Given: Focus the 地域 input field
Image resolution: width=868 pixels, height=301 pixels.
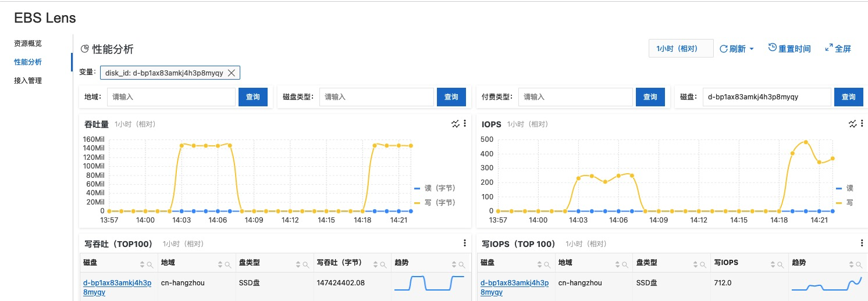Looking at the screenshot, I should coord(171,97).
